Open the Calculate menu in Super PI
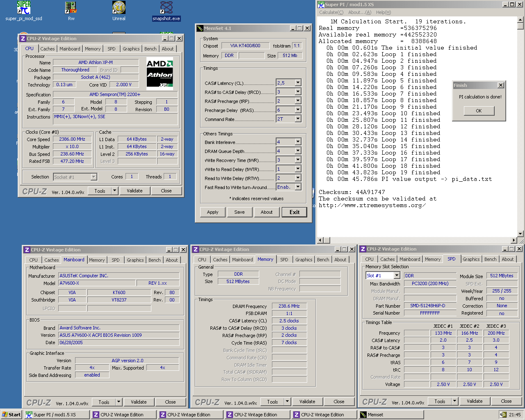The image size is (525, 420). pyautogui.click(x=331, y=12)
